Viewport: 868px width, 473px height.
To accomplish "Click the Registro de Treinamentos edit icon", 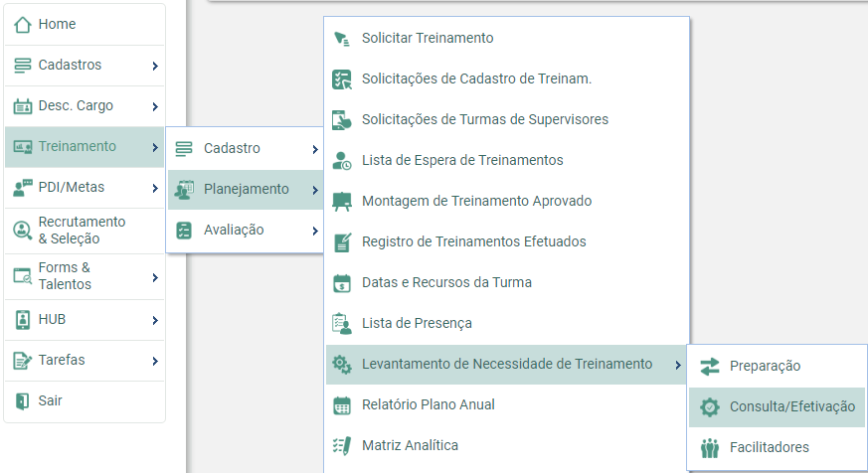I will coord(343,242).
